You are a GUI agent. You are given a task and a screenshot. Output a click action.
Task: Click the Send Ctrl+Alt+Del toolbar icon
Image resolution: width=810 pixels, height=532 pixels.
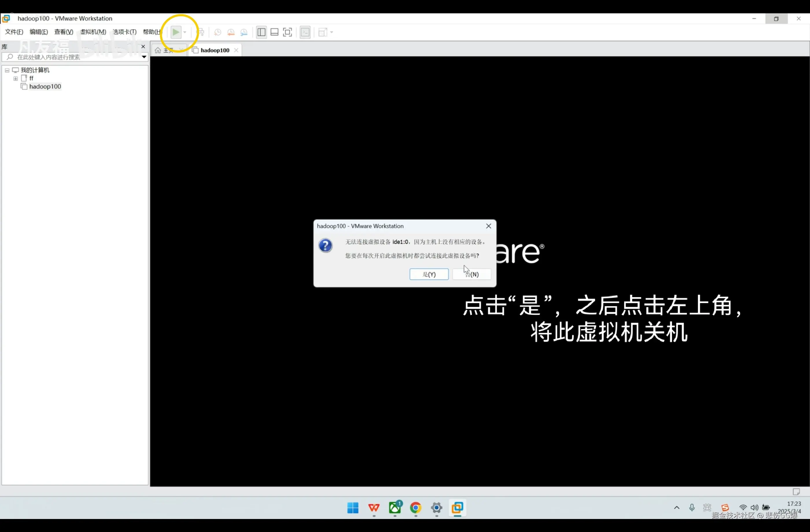pyautogui.click(x=201, y=32)
